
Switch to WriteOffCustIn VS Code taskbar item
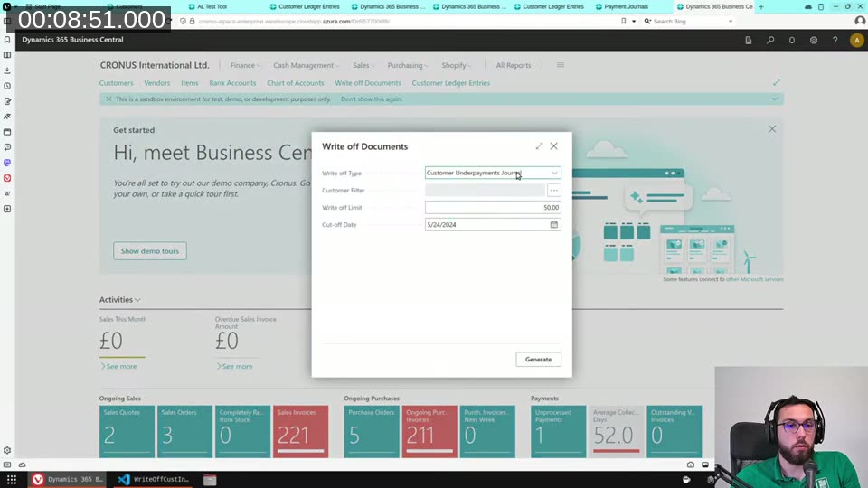click(x=155, y=479)
